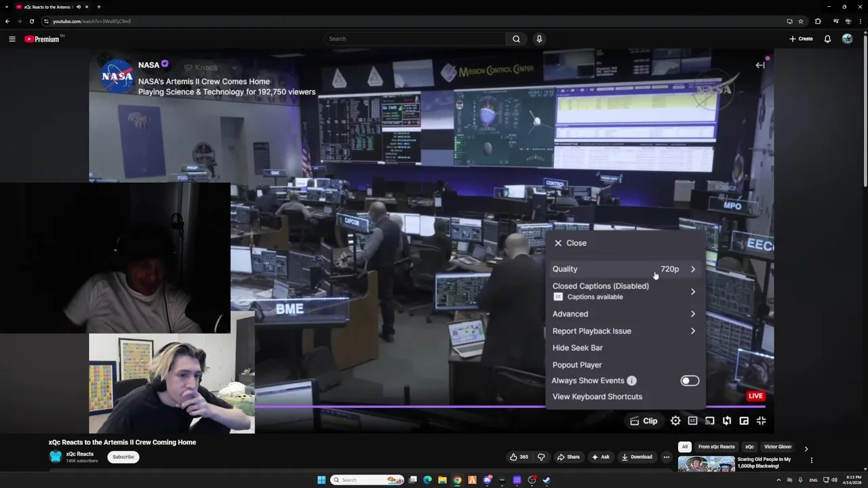Select the xQc filter chip
Screen dimensions: 868x488
[x=749, y=447]
